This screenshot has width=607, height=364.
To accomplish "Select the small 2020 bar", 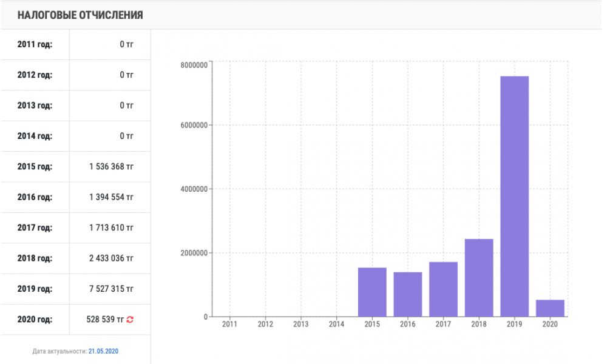I will pyautogui.click(x=550, y=308).
